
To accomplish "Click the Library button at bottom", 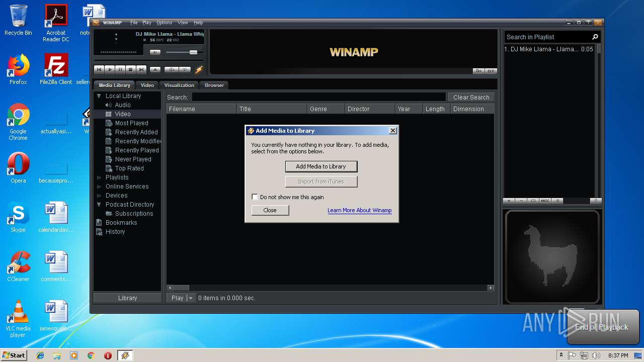I will point(127,298).
